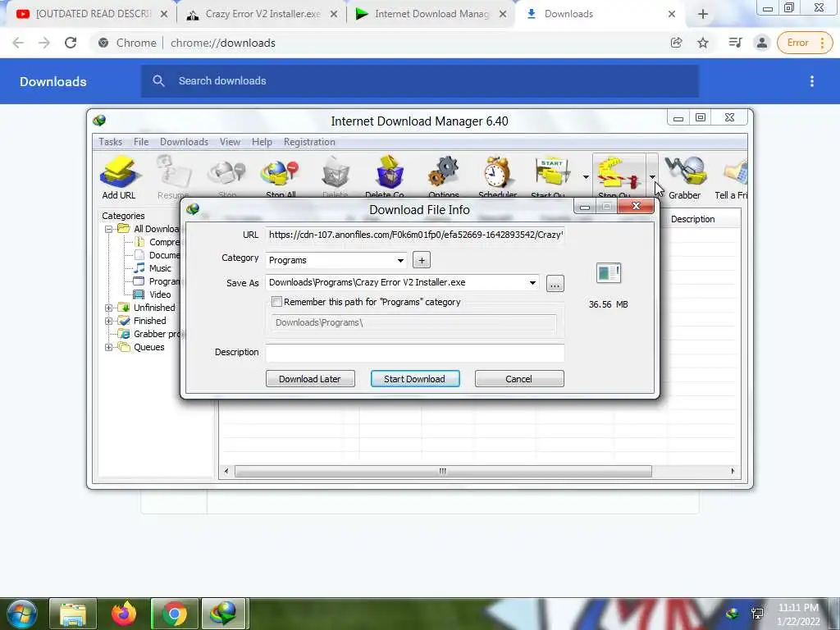The height and width of the screenshot is (630, 840).
Task: Click the Cancel button in the dialog
Action: [x=519, y=379]
